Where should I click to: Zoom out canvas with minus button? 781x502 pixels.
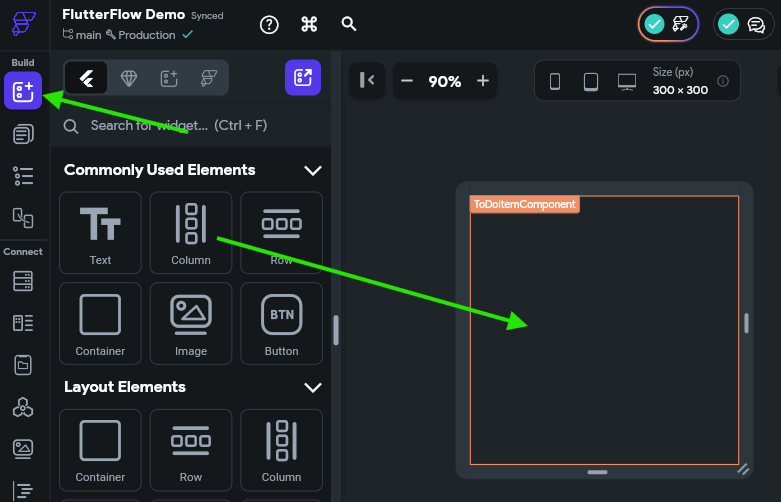coord(407,81)
